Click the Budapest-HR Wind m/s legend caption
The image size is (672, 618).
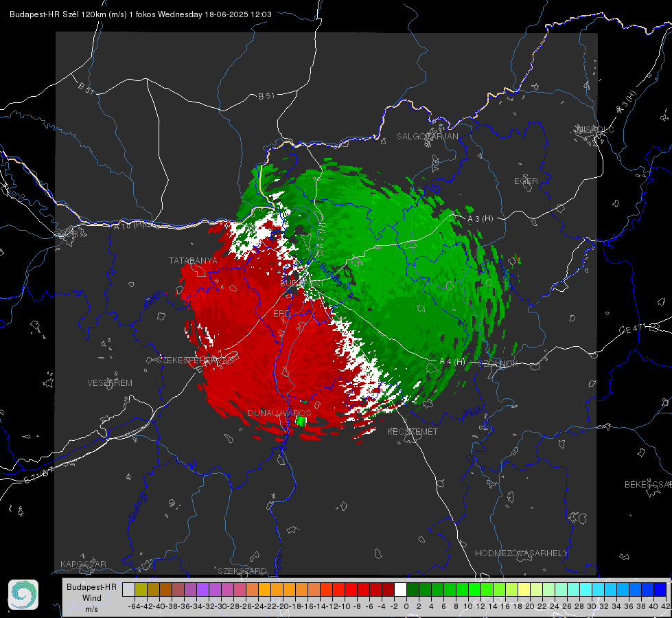tap(92, 598)
